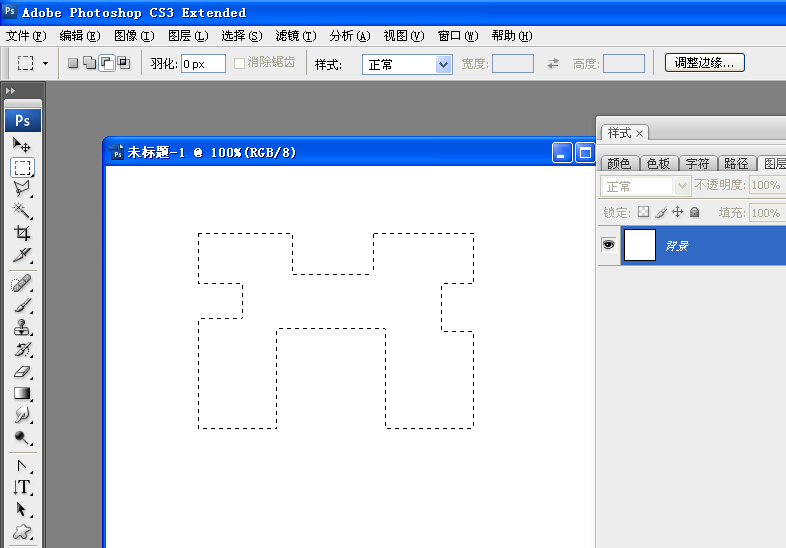Switch to the 路径 panel tab
This screenshot has width=786, height=548.
736,163
